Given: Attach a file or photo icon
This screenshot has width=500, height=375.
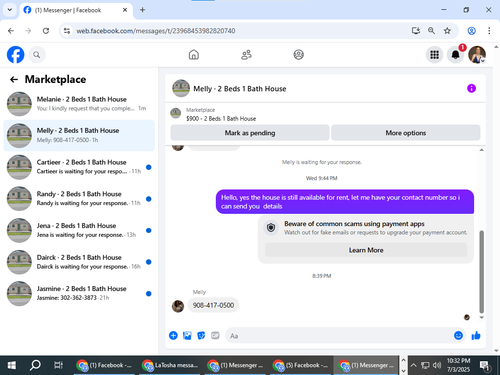Looking at the screenshot, I should 187,335.
